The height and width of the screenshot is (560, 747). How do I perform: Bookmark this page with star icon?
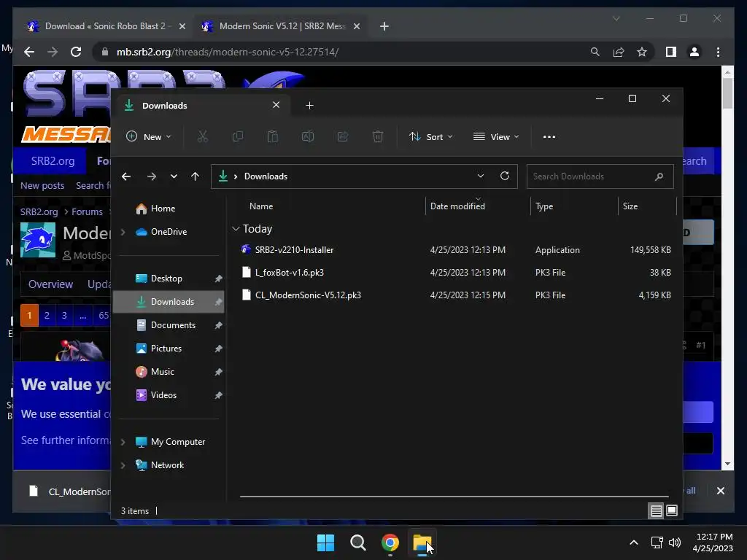point(642,52)
